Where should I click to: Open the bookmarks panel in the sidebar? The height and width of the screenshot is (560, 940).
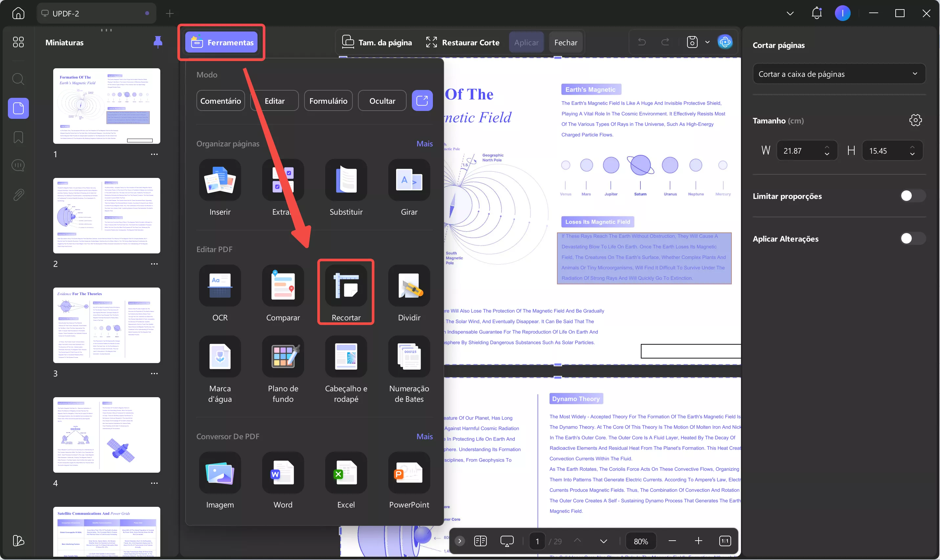coord(18,137)
